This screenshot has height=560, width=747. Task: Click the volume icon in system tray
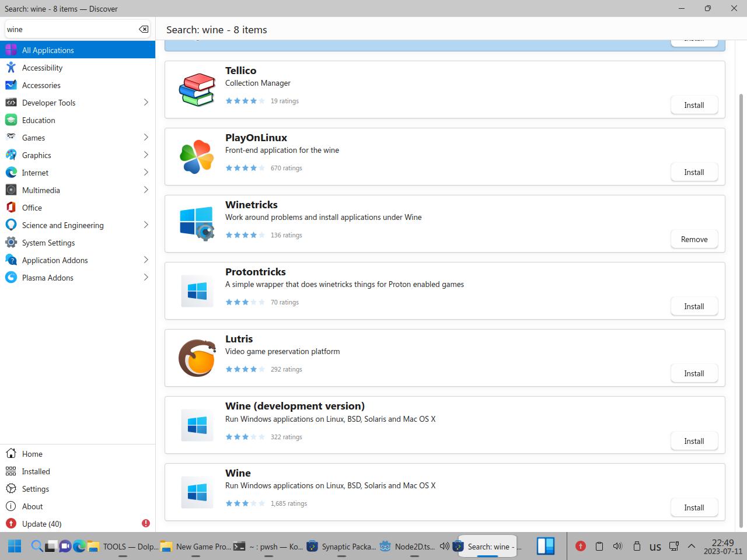tap(617, 546)
